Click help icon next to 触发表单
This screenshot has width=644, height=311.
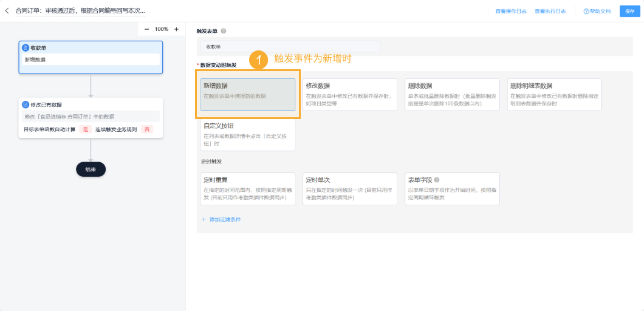tap(224, 31)
